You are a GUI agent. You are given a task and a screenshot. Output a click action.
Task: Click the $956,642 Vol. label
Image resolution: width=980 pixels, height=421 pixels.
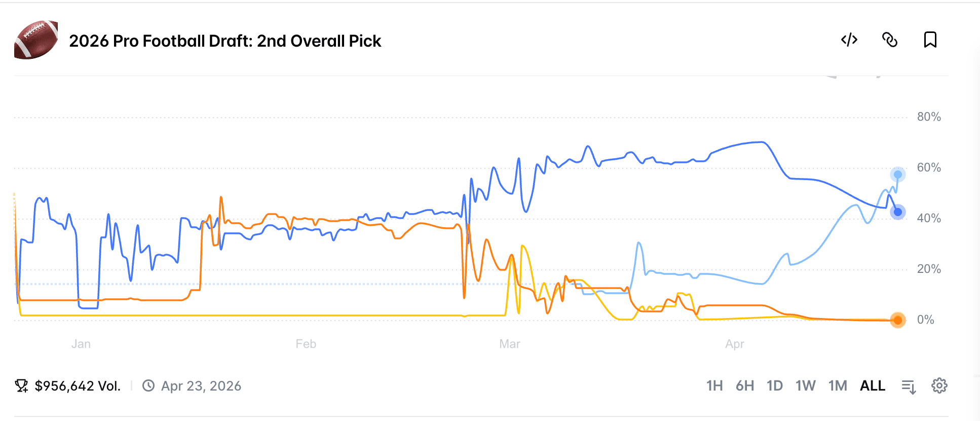[x=78, y=386]
